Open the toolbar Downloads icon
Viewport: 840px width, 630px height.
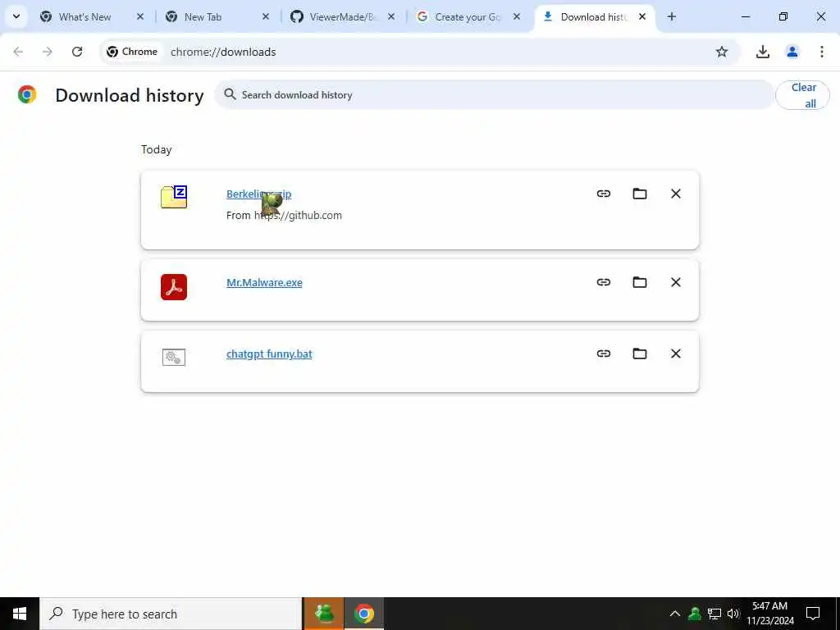(762, 52)
